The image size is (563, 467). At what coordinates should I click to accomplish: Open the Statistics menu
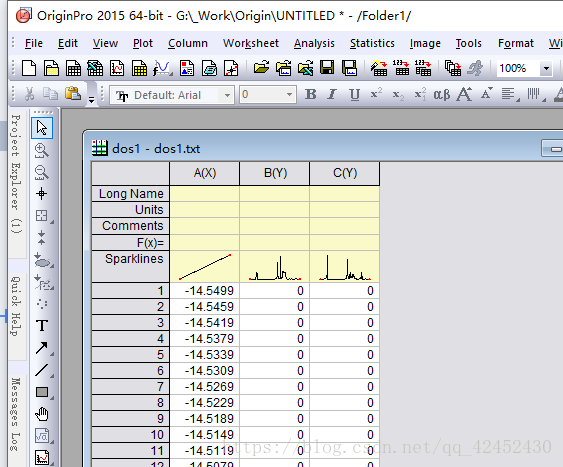click(372, 43)
